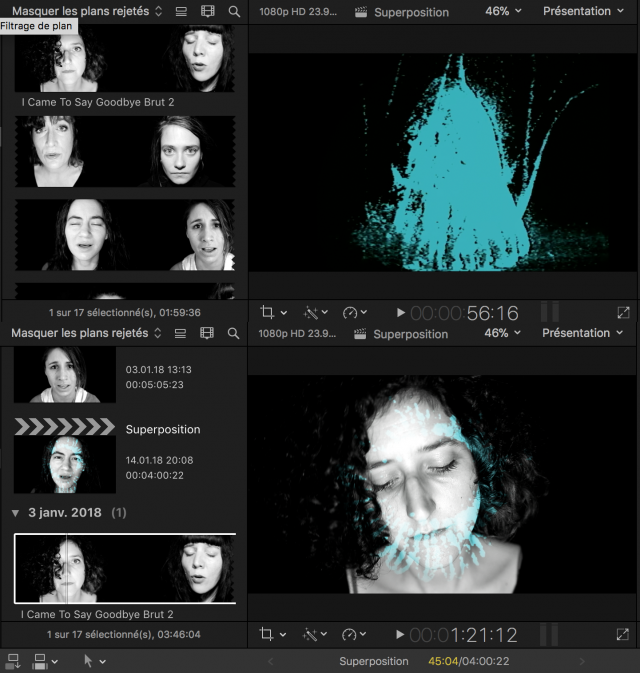
Task: Open the Présentation menu above the face viewer
Action: coord(582,333)
